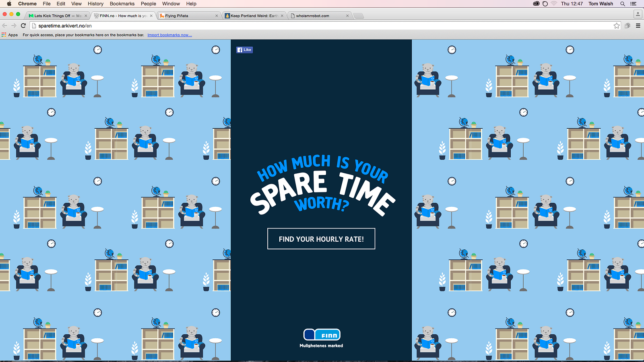Screen dimensions: 644x362
Task: Open a new tab
Action: click(359, 16)
